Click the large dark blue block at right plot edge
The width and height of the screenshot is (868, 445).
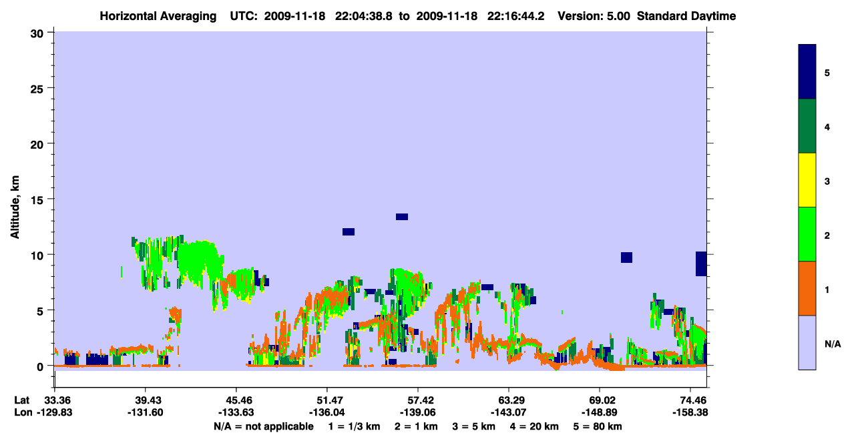(701, 264)
